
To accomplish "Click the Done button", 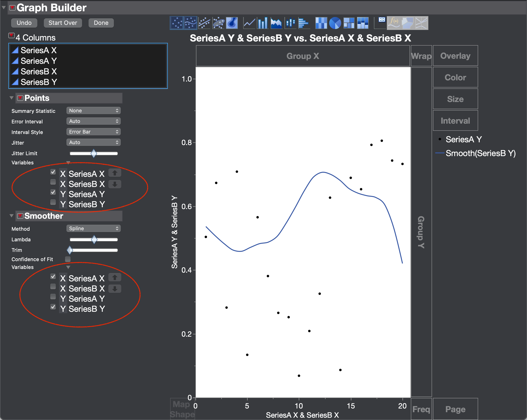I will coord(101,23).
